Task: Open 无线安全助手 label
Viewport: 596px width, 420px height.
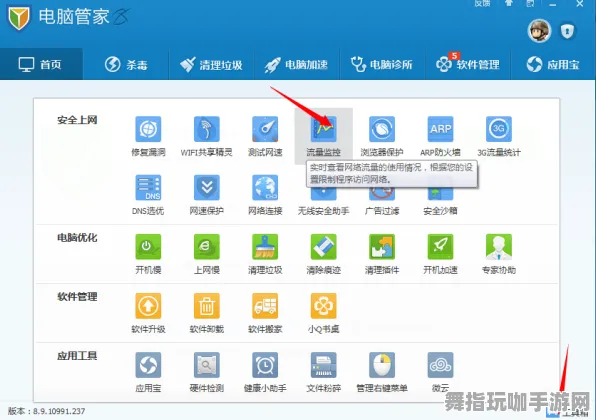Action: (x=323, y=211)
